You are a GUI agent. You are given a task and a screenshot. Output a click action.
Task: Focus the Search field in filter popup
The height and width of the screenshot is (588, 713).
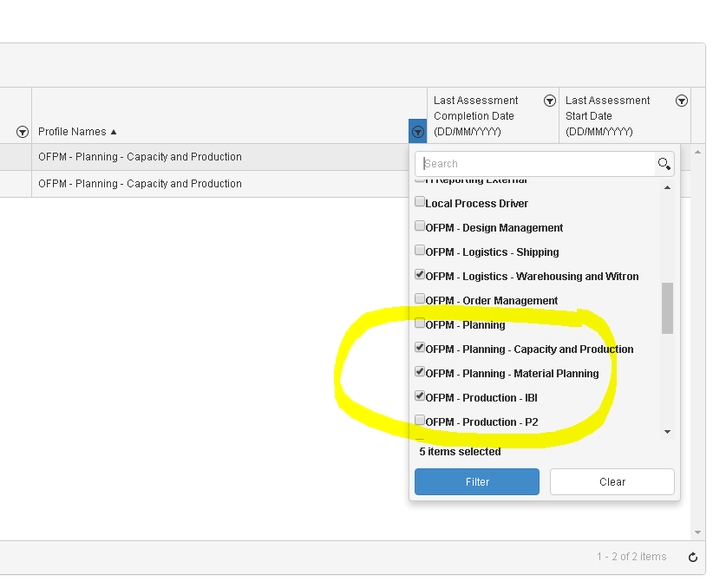(534, 164)
